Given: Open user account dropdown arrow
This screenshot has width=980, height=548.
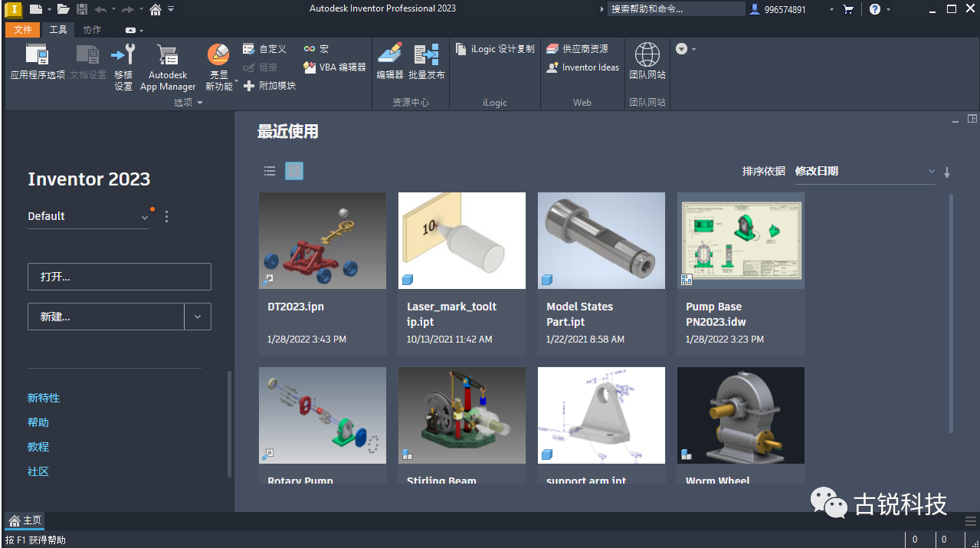Looking at the screenshot, I should (831, 10).
